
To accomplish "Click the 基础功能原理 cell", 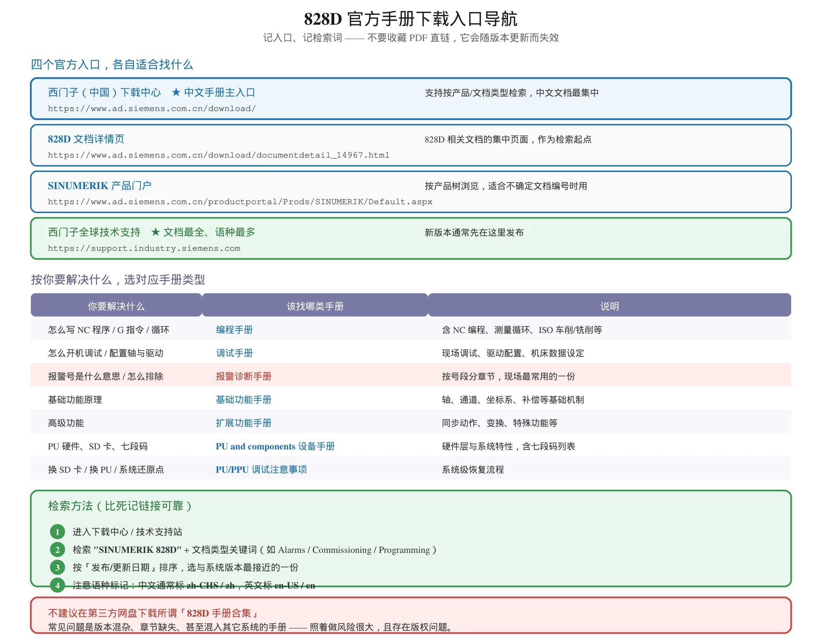I will coord(75,400).
